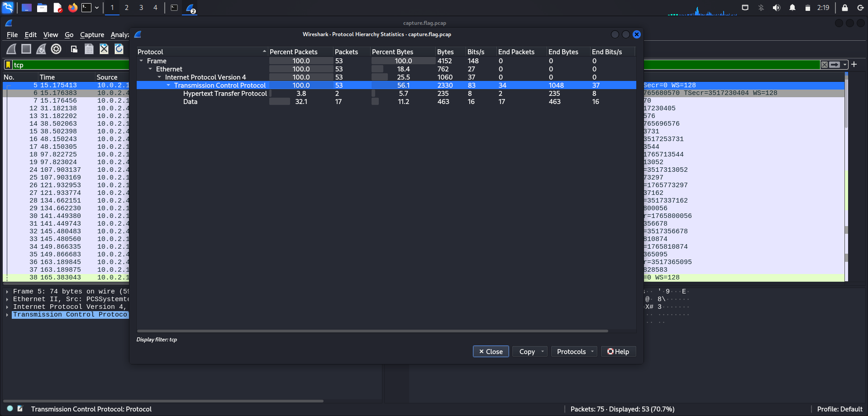Select the Hypertext Transfer Protocol row

(225, 94)
